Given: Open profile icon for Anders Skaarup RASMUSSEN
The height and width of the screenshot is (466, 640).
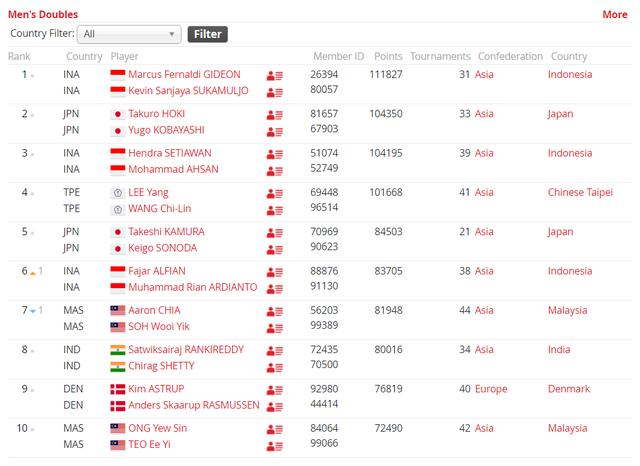Looking at the screenshot, I should pyautogui.click(x=275, y=407).
